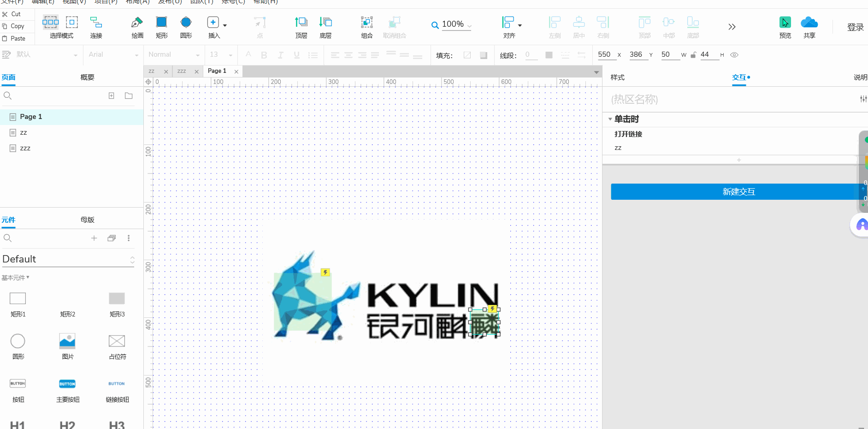Image resolution: width=868 pixels, height=429 pixels.
Task: Open the Normal font weight dropdown
Action: (x=198, y=55)
